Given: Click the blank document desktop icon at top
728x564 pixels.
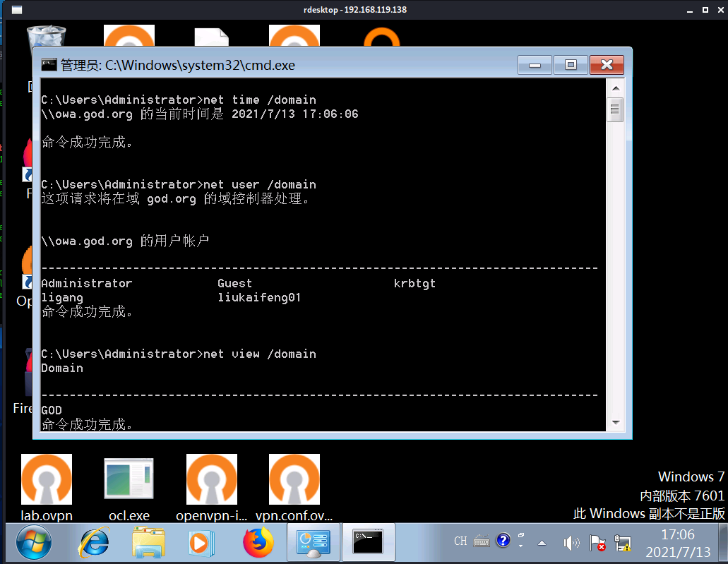Looking at the screenshot, I should click(212, 37).
